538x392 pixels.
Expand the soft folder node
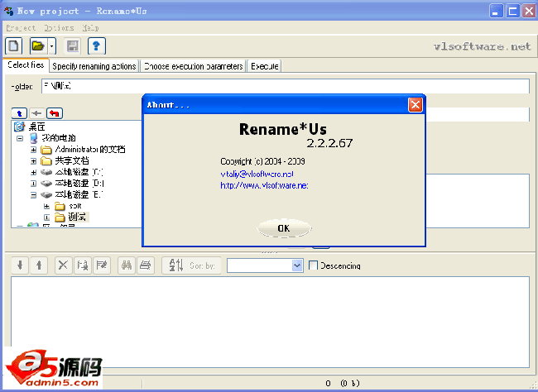(46, 206)
